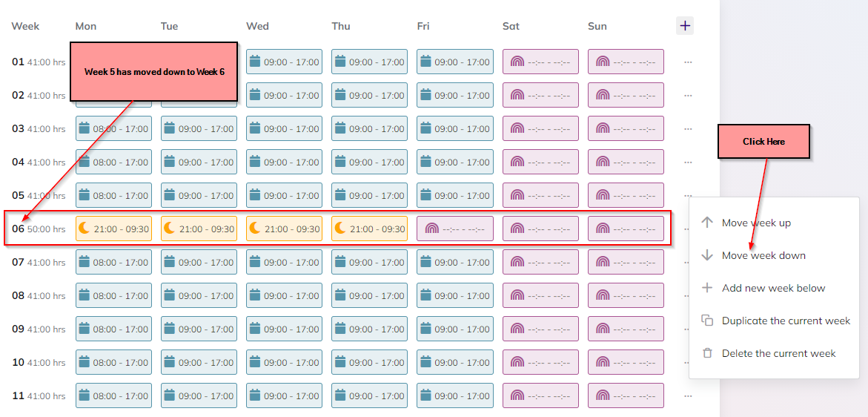Click the calendar icon in week 07 Monday shift
868x417 pixels.
(85, 262)
